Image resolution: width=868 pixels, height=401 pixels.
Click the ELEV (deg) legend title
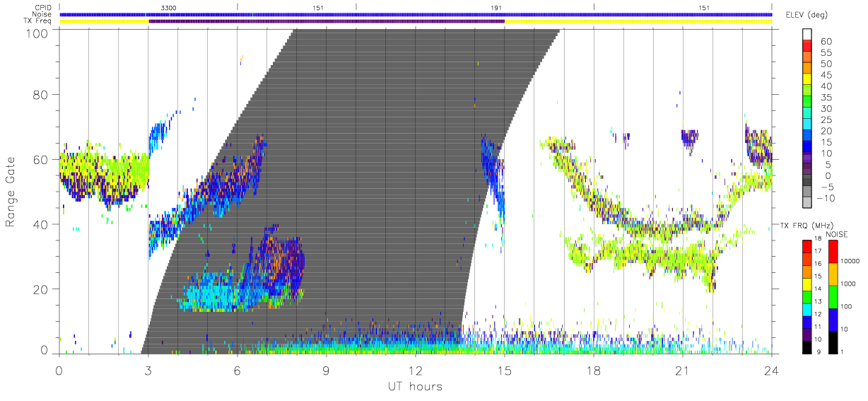point(807,15)
